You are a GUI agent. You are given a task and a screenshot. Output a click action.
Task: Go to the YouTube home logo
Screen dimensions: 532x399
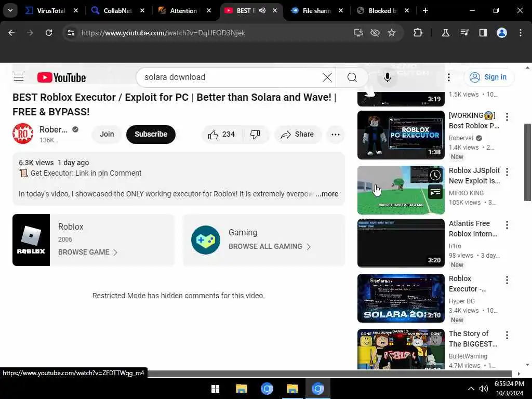coord(61,77)
